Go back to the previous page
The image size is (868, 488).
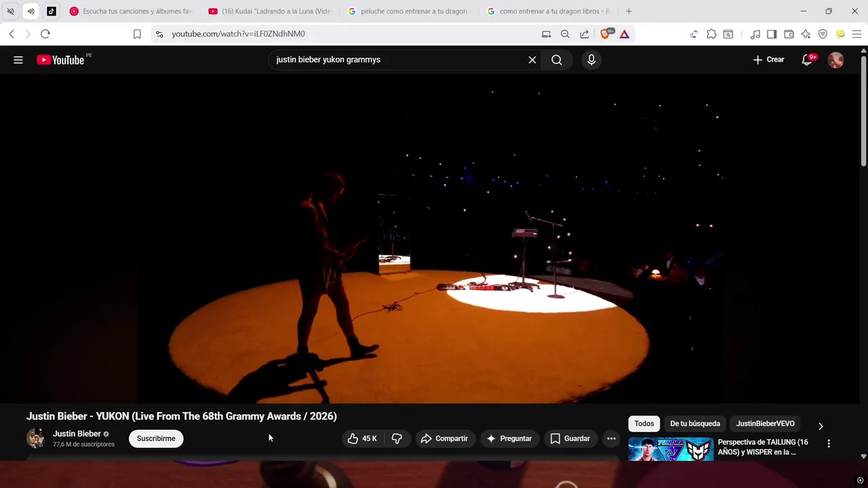pyautogui.click(x=12, y=34)
